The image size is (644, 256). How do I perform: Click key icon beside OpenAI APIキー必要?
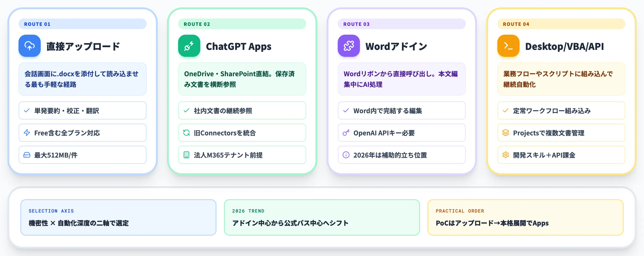(x=346, y=133)
